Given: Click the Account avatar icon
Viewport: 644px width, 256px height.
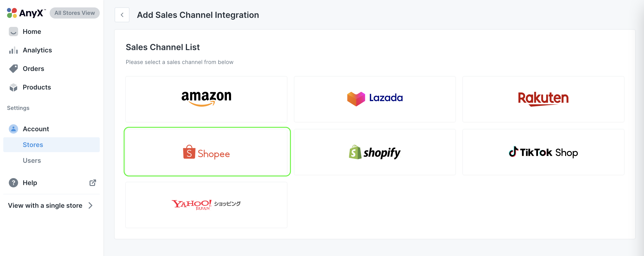Looking at the screenshot, I should [13, 129].
